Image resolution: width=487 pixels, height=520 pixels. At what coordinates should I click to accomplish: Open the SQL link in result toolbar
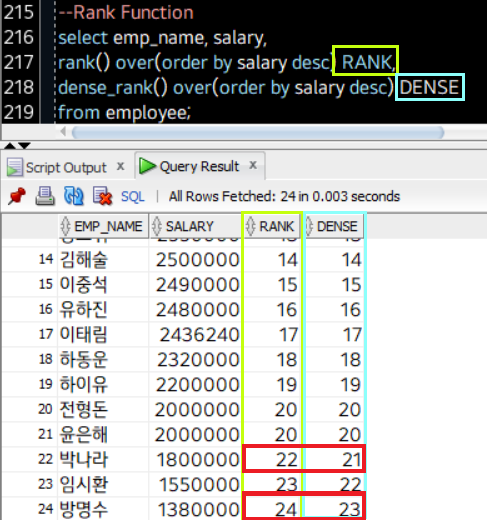click(133, 197)
